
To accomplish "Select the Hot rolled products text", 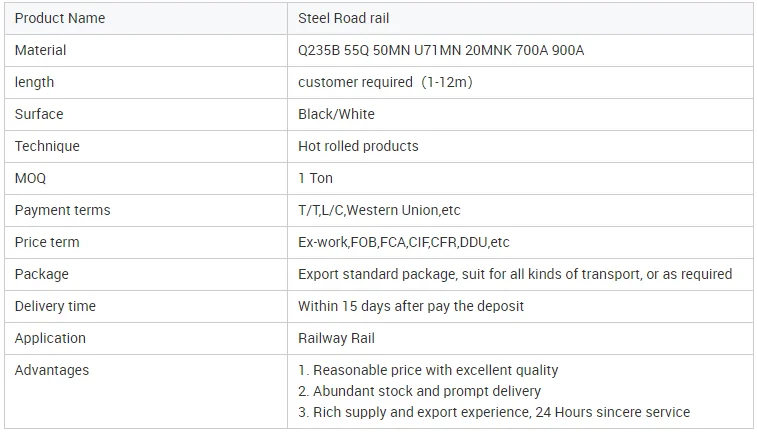I will point(358,146).
